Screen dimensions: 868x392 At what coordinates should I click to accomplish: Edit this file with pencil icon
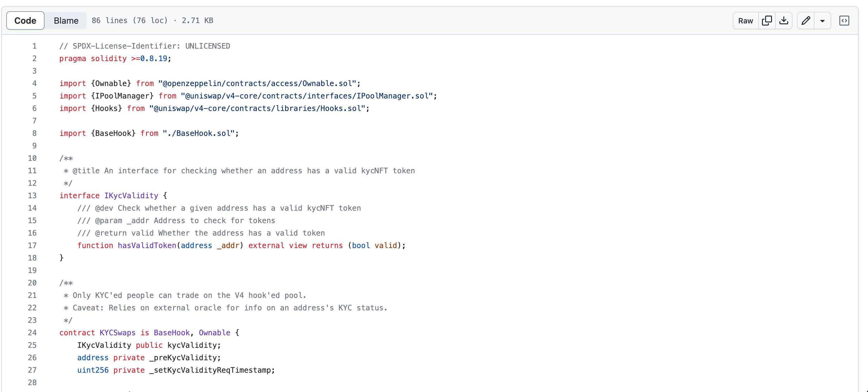[806, 21]
